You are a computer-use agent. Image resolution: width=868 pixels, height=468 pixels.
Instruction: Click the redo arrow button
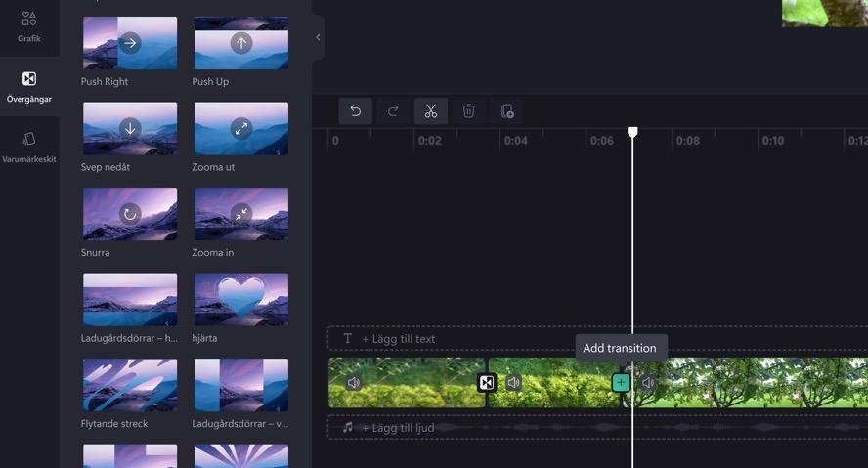[x=393, y=111]
